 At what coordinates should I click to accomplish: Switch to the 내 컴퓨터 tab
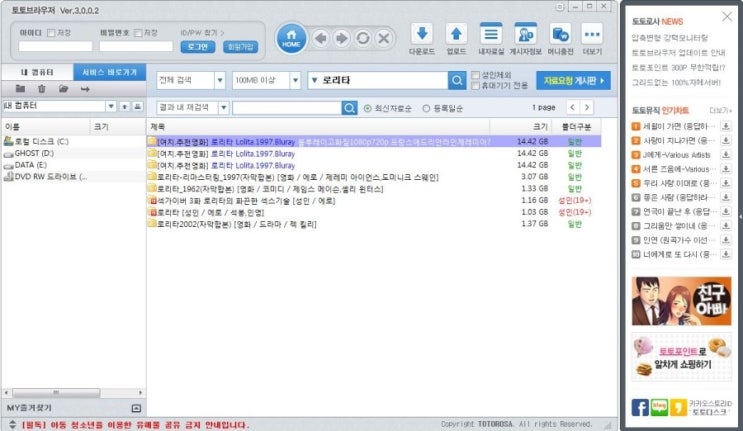(37, 72)
